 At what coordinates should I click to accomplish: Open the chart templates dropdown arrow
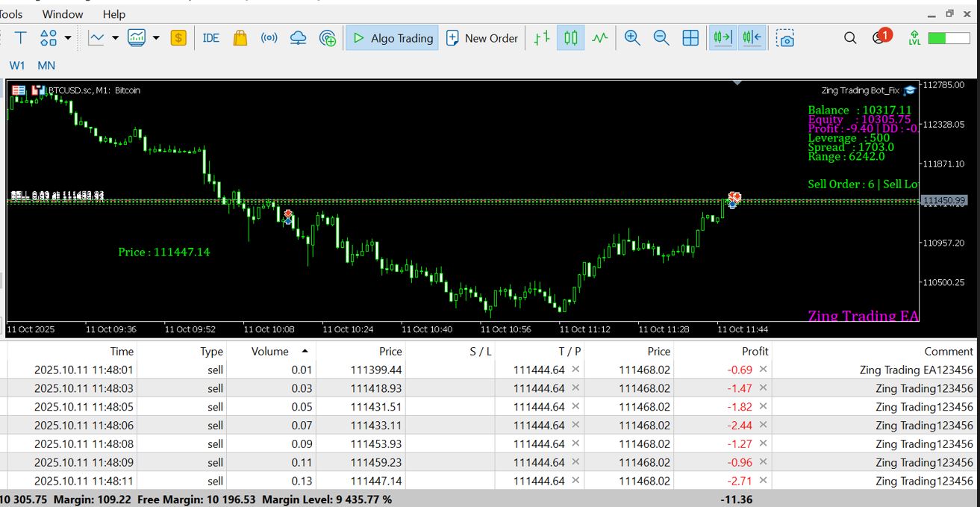[156, 38]
